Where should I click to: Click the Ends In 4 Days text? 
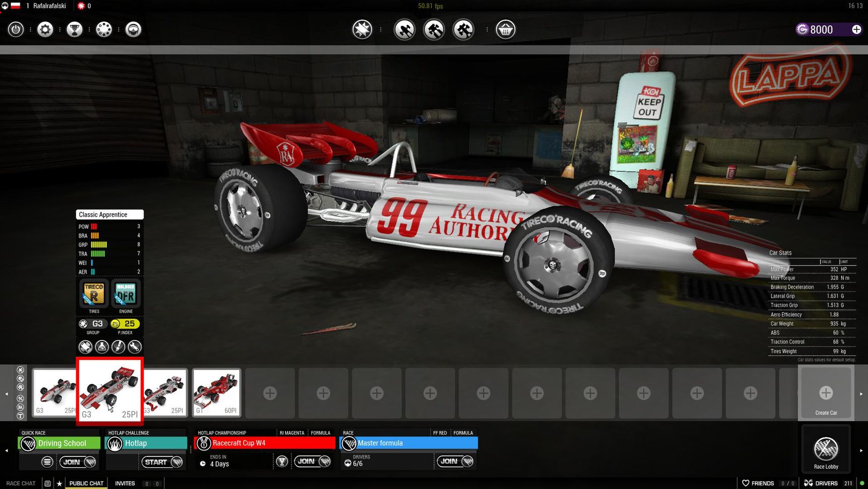coord(219,461)
